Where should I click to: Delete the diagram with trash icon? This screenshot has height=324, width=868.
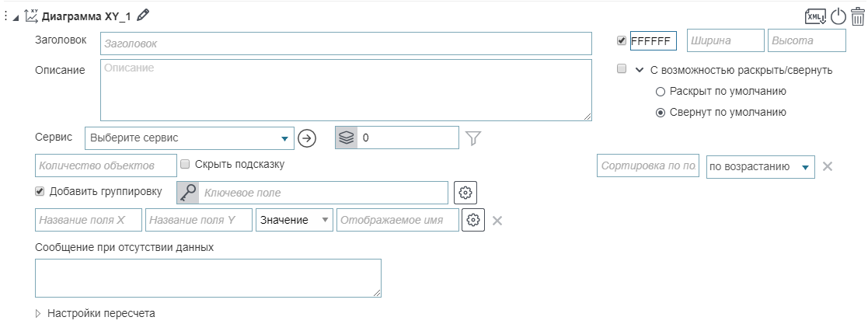[858, 16]
